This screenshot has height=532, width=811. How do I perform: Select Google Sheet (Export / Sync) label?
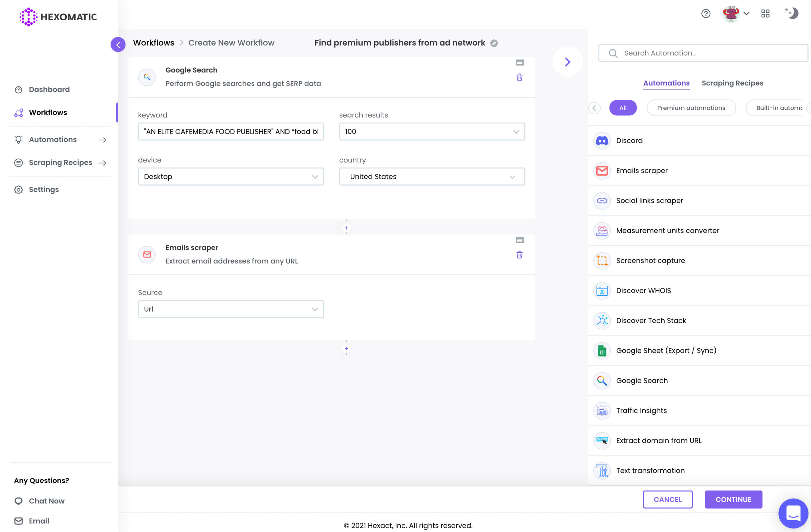[x=666, y=351]
